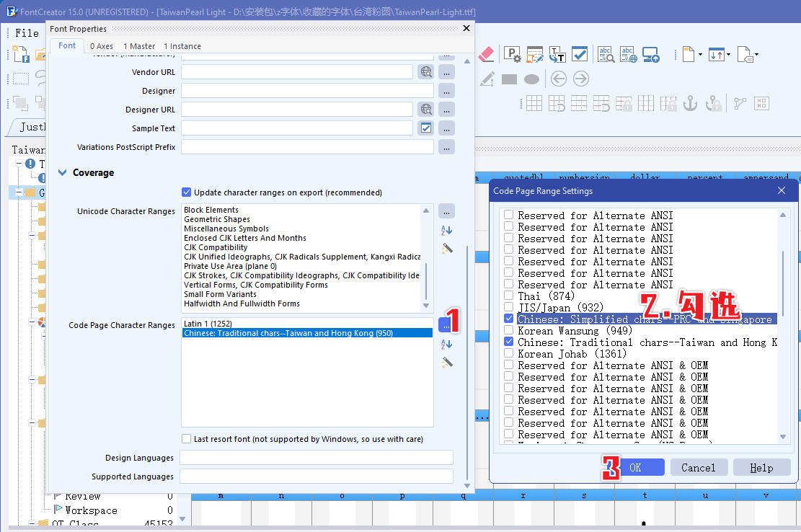The image size is (801, 532).
Task: Collapse the top tree node with exclamation icon
Action: click(19, 164)
